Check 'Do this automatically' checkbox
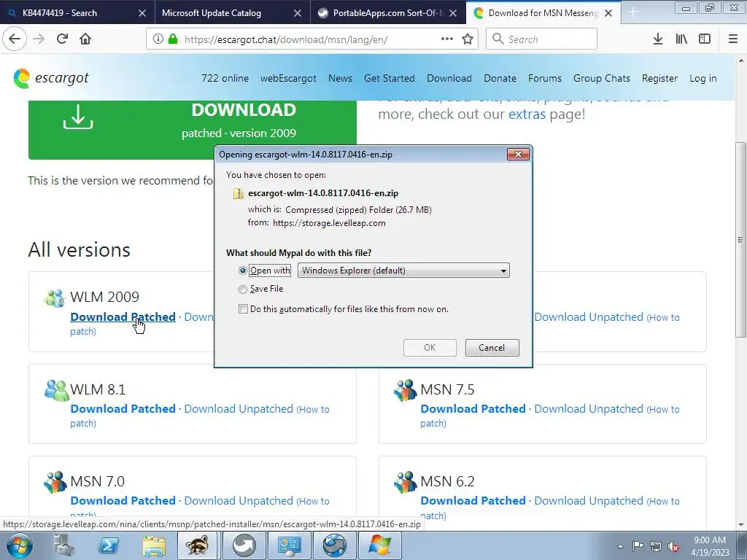Viewport: 747px width, 560px height. 243,309
